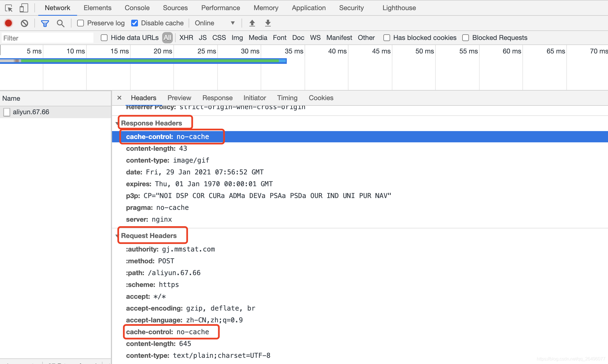Click the Preview tab
The width and height of the screenshot is (608, 364).
click(x=179, y=98)
